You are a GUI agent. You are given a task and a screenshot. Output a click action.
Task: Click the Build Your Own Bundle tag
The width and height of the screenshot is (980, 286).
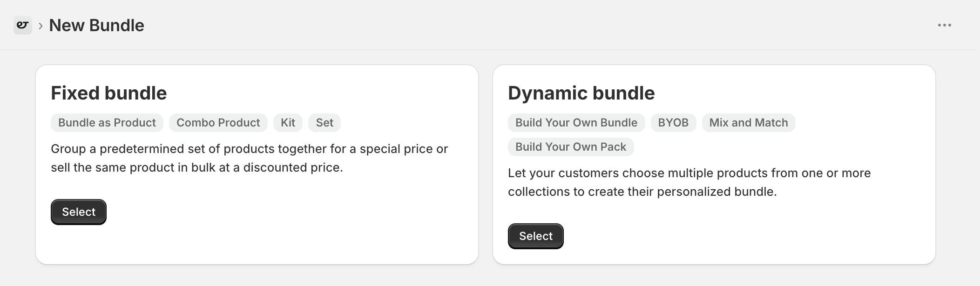[x=576, y=123]
